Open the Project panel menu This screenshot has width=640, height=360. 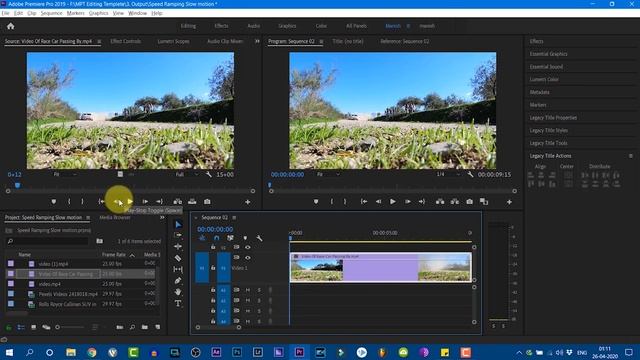coord(88,218)
